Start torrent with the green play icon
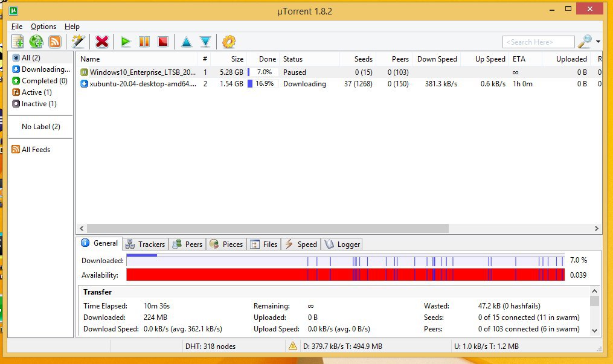The height and width of the screenshot is (364, 613). coord(125,42)
